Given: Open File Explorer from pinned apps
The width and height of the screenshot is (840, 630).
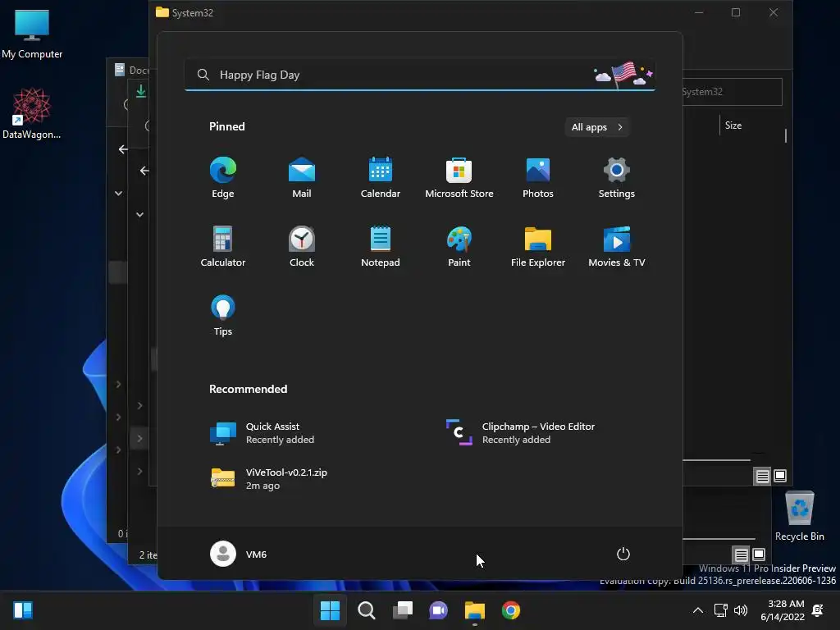Looking at the screenshot, I should pos(538,246).
